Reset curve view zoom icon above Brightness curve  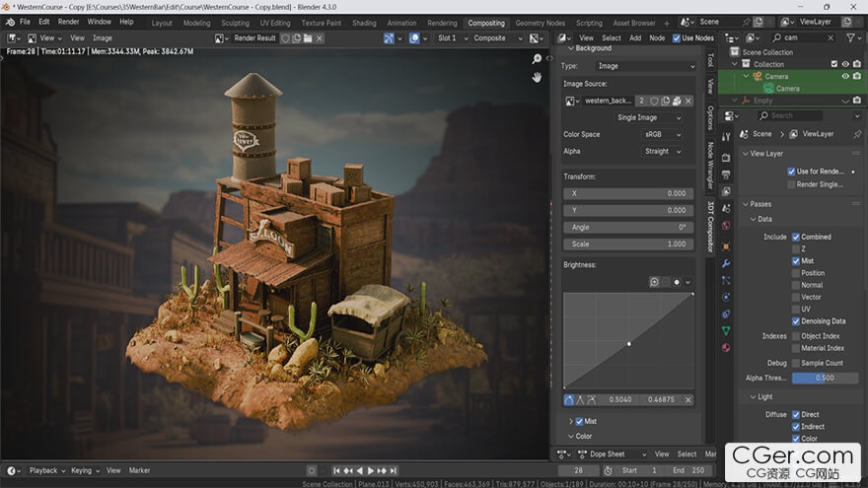654,282
